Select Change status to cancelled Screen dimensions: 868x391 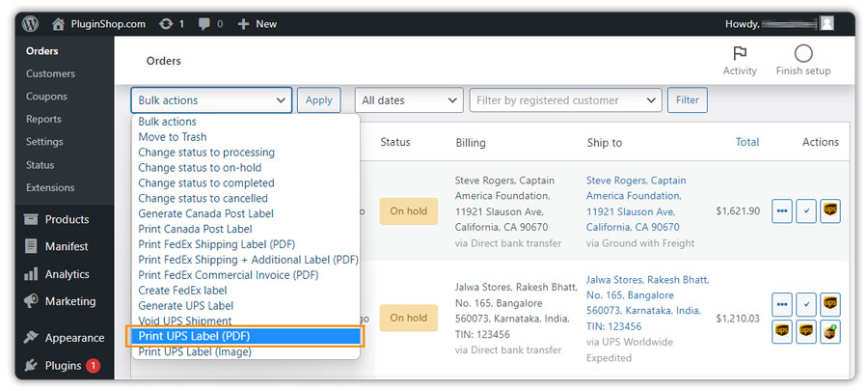tap(246, 198)
